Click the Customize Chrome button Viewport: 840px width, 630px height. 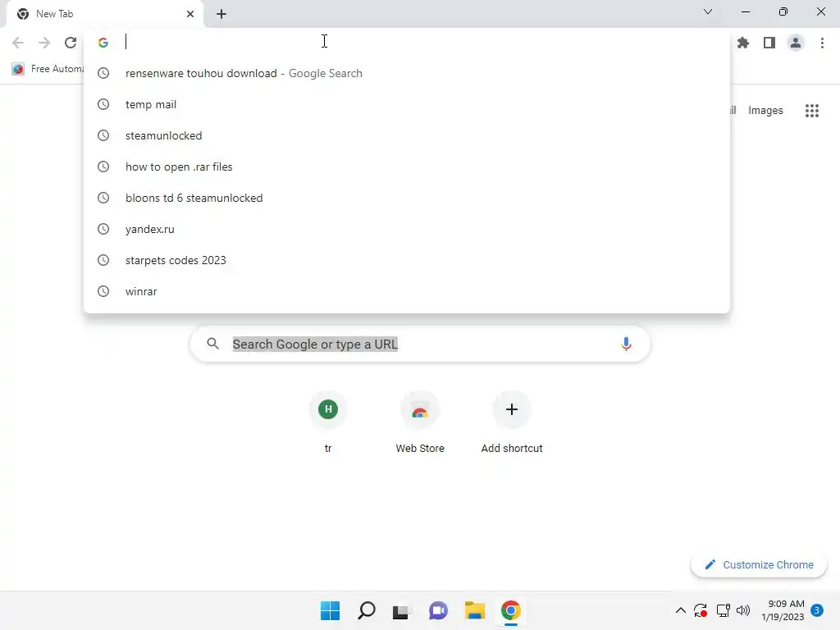pyautogui.click(x=759, y=564)
